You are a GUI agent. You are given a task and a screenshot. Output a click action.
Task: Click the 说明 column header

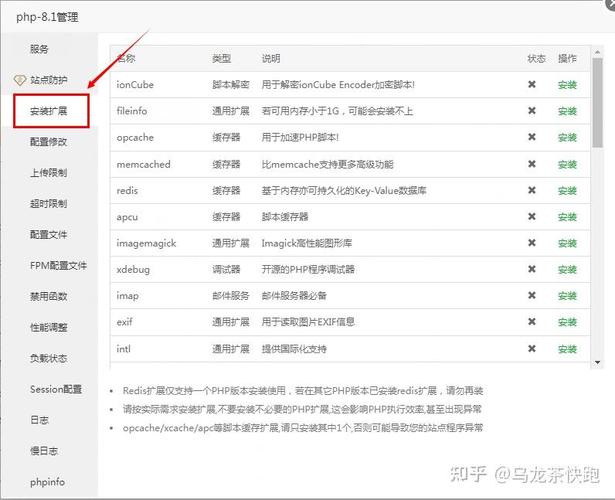(271, 58)
